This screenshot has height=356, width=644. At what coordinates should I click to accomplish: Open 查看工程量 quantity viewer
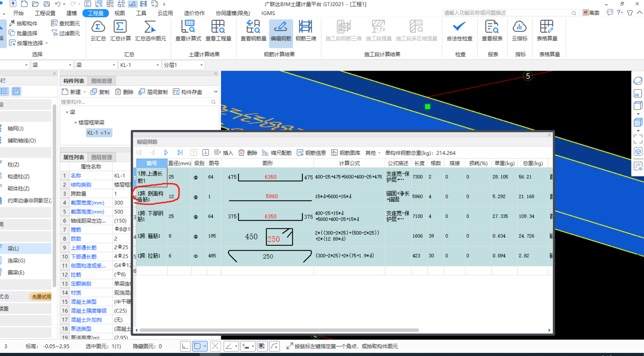point(218,31)
